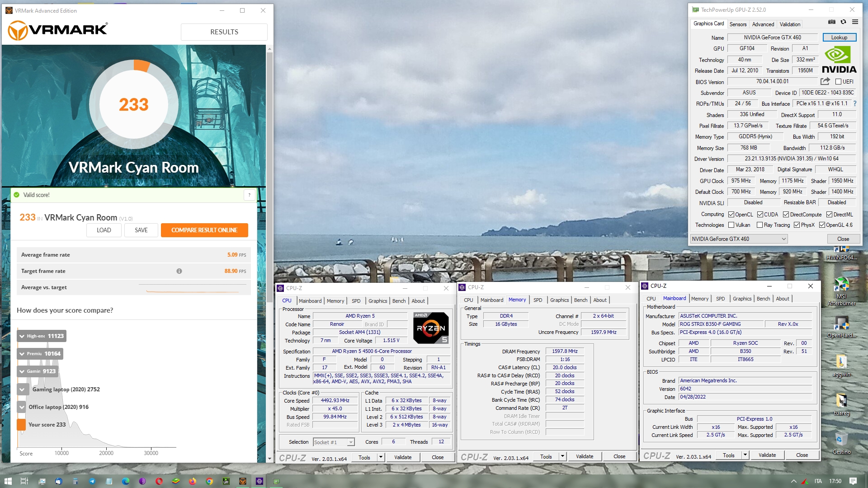Open the Validation tab in GPU-Z
This screenshot has width=868, height=488.
click(x=790, y=24)
